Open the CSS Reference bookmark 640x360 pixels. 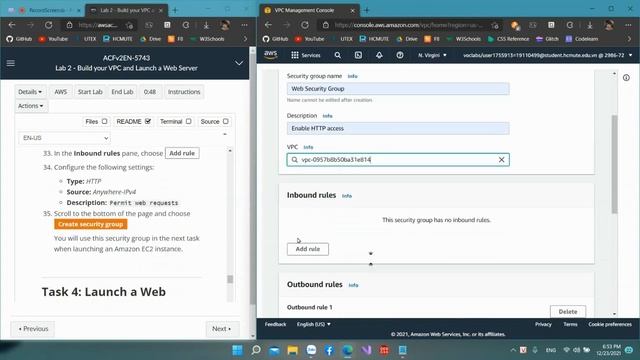509,39
